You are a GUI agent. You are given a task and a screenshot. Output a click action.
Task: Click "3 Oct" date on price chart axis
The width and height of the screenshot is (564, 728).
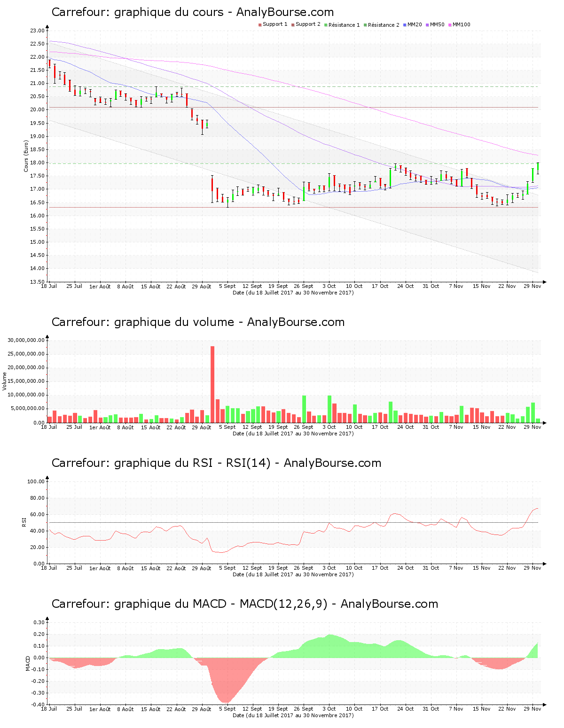click(329, 286)
